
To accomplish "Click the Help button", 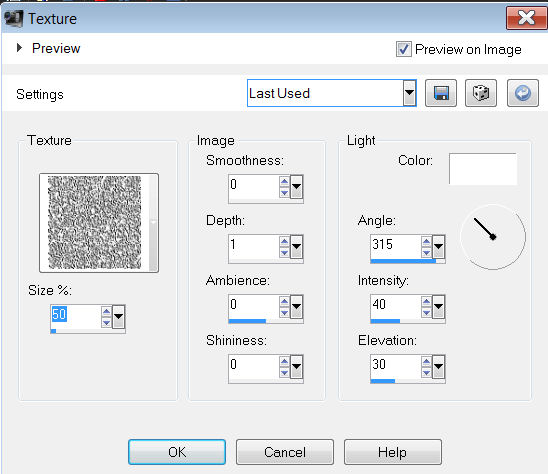I will coord(392,452).
